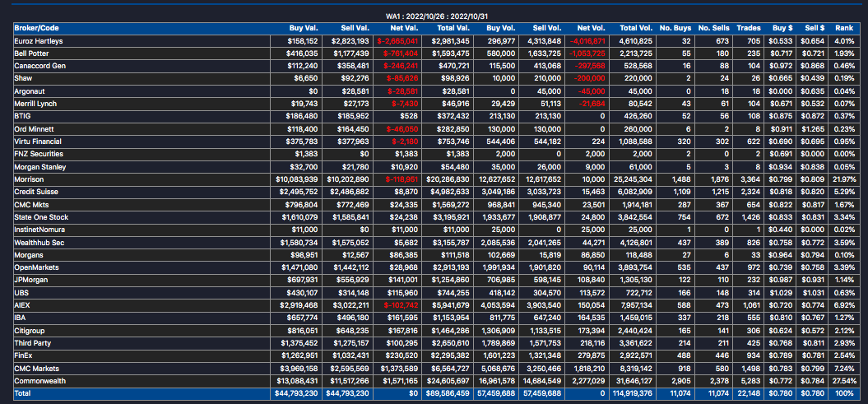This screenshot has width=868, height=404.
Task: Click Morrison total value $20,286,830
Action: 448,179
